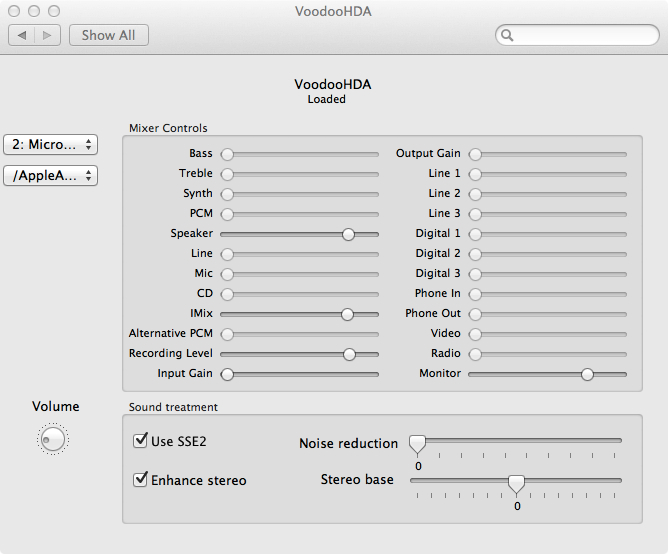
Task: Click the Line slider knob
Action: point(227,254)
